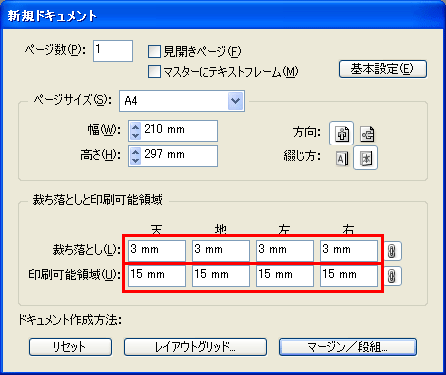The height and width of the screenshot is (375, 446).
Task: Toggle chain link icon for 印刷可能領域 row
Action: [392, 276]
